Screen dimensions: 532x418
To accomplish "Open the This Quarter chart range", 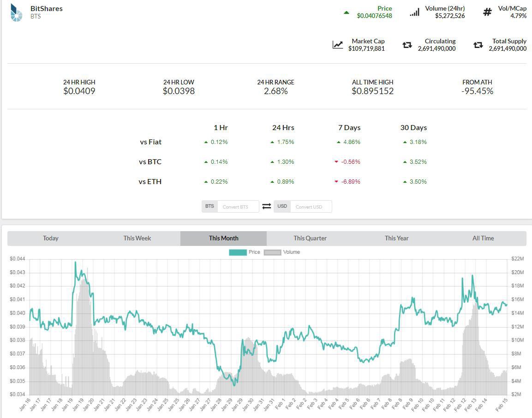I will tap(310, 239).
